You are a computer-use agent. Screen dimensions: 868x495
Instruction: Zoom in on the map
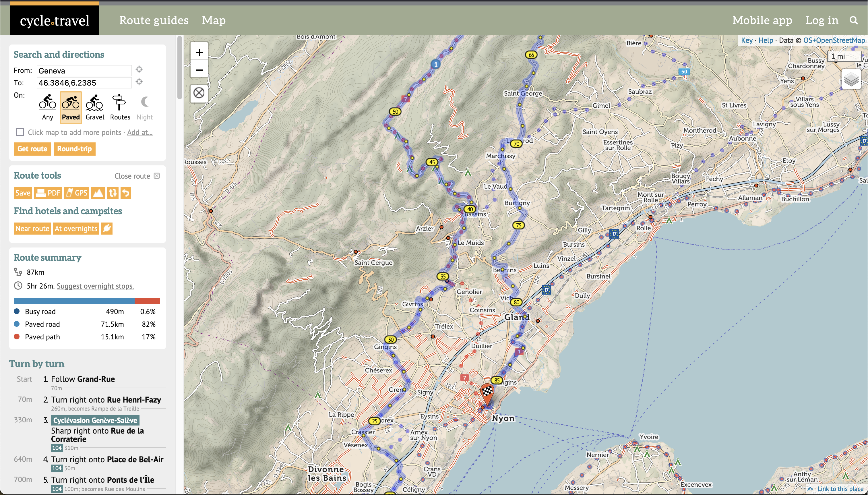click(x=199, y=52)
